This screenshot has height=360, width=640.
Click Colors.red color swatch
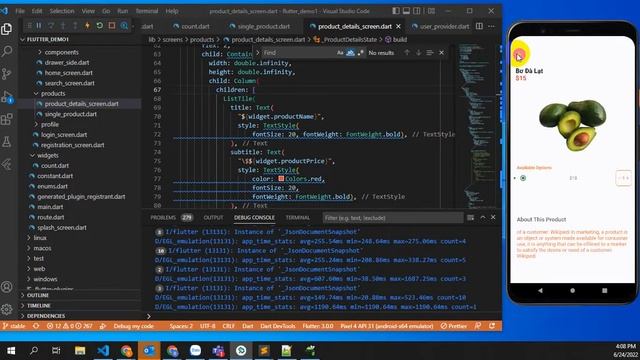coord(281,179)
